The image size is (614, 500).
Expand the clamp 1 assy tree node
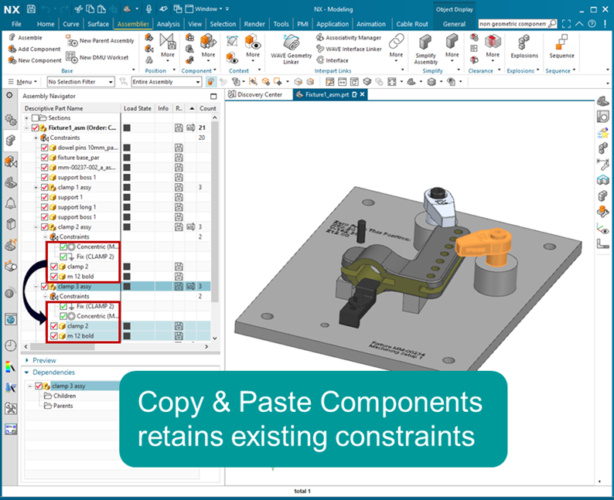(x=36, y=187)
